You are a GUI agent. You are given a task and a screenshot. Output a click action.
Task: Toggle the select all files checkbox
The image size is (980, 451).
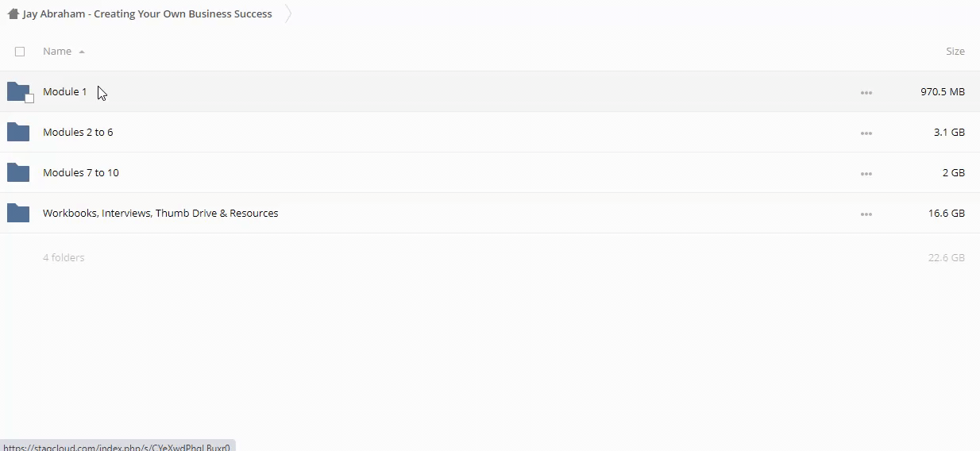[x=20, y=52]
